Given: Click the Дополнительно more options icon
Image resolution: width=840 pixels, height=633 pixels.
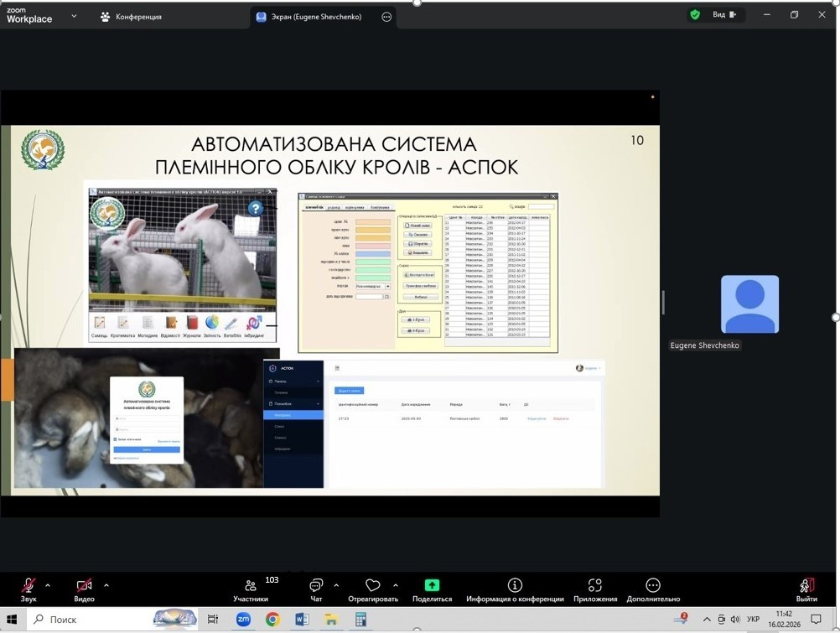Looking at the screenshot, I should tap(653, 585).
